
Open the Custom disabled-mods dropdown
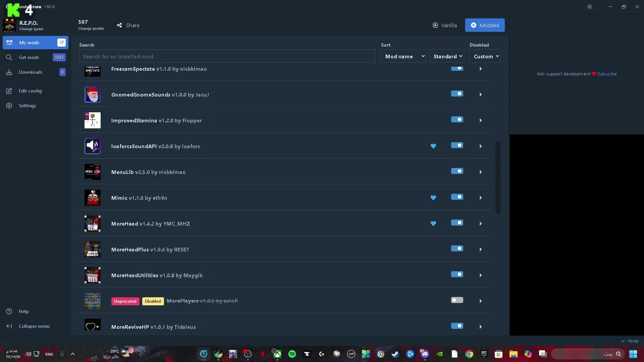point(486,56)
